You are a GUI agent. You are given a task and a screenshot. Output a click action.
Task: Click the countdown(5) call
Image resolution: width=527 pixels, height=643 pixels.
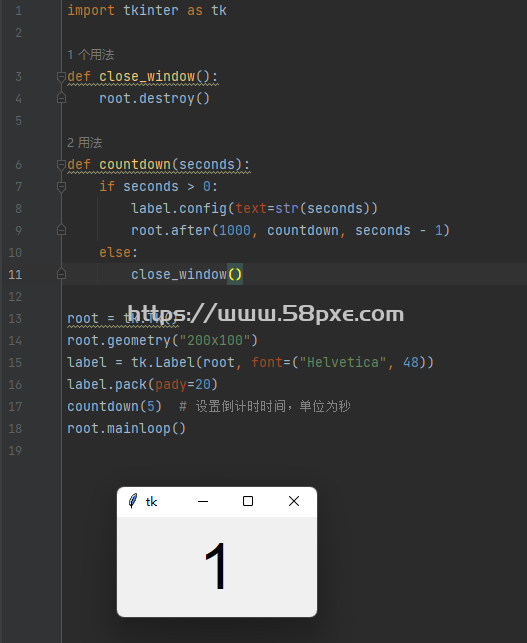coord(114,406)
